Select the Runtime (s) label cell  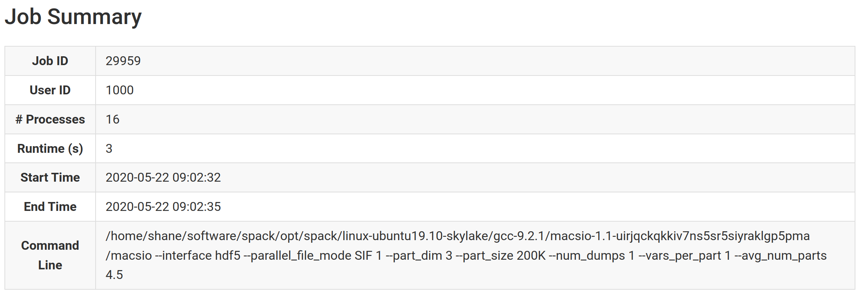(50, 149)
